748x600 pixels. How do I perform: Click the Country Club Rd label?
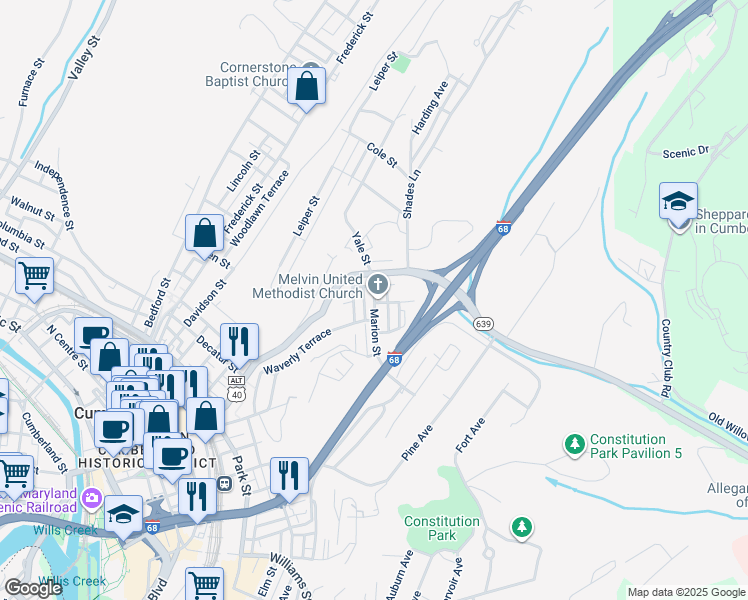[x=665, y=358]
